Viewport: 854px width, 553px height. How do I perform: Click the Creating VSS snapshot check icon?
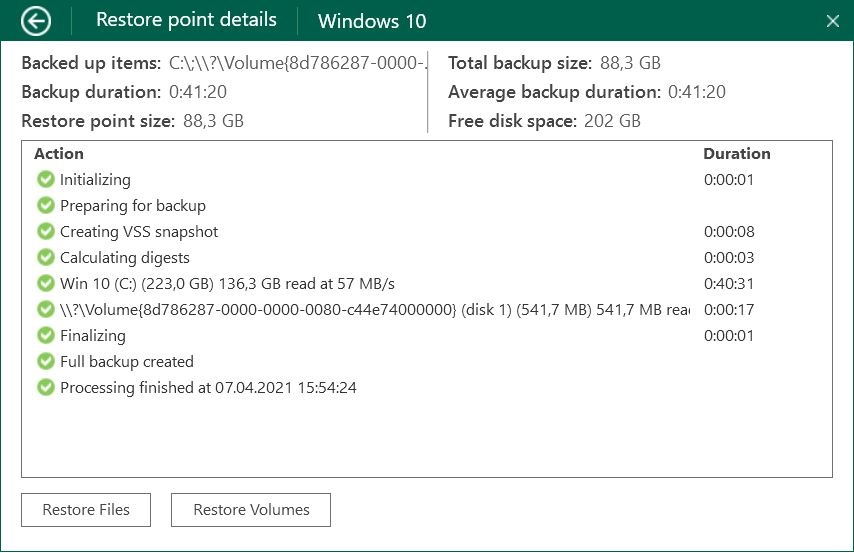(46, 232)
